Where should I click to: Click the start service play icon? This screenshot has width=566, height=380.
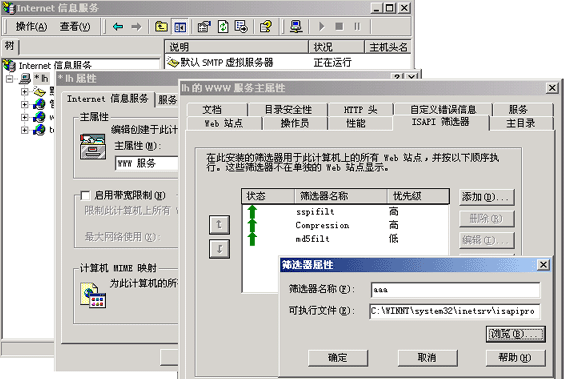click(321, 26)
